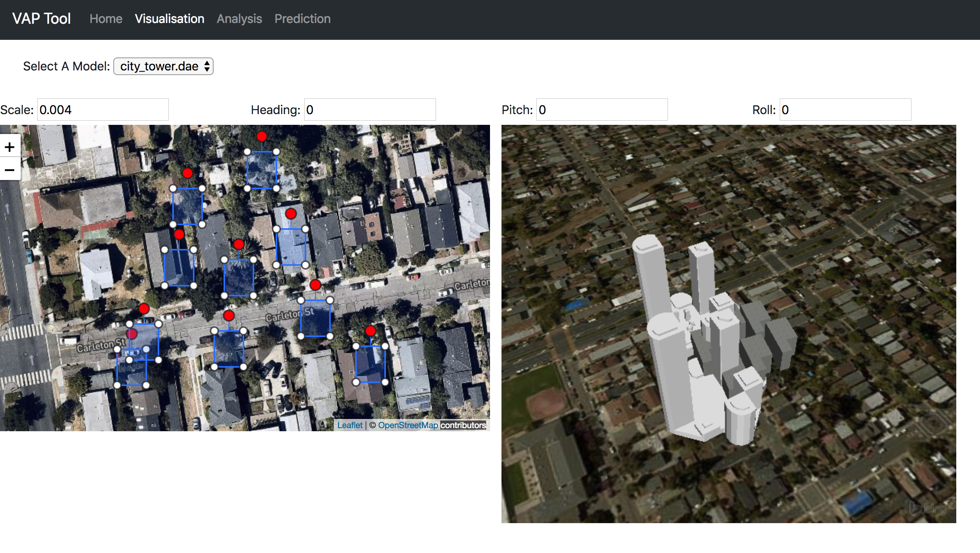Open the Prediction page

pos(302,19)
